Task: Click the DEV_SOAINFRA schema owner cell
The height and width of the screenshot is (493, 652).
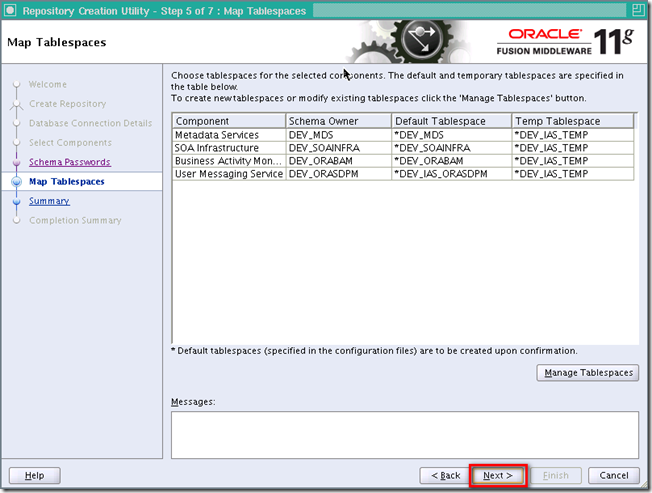Action: [338, 148]
